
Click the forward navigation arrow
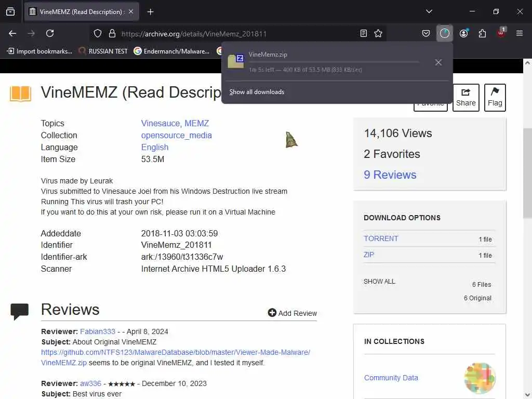point(31,33)
